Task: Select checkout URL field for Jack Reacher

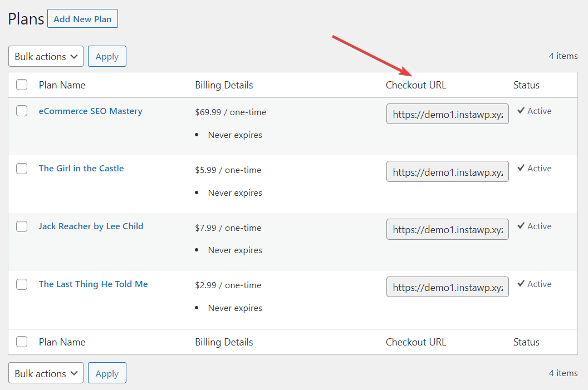Action: 447,229
